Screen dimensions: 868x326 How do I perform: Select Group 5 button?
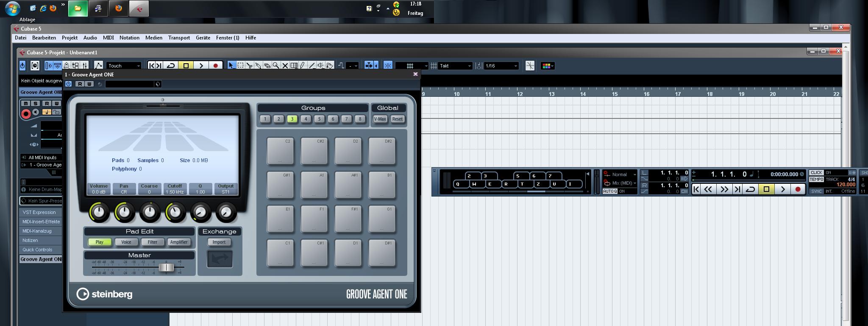[x=319, y=119]
